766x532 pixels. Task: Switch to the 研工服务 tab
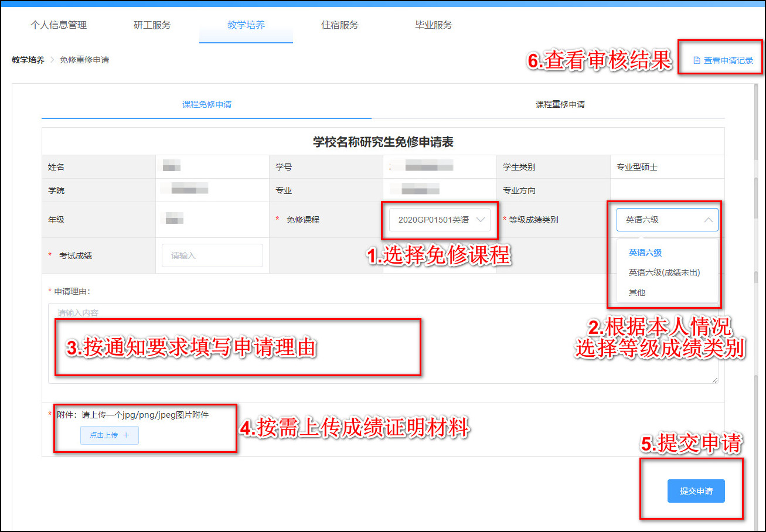(152, 25)
